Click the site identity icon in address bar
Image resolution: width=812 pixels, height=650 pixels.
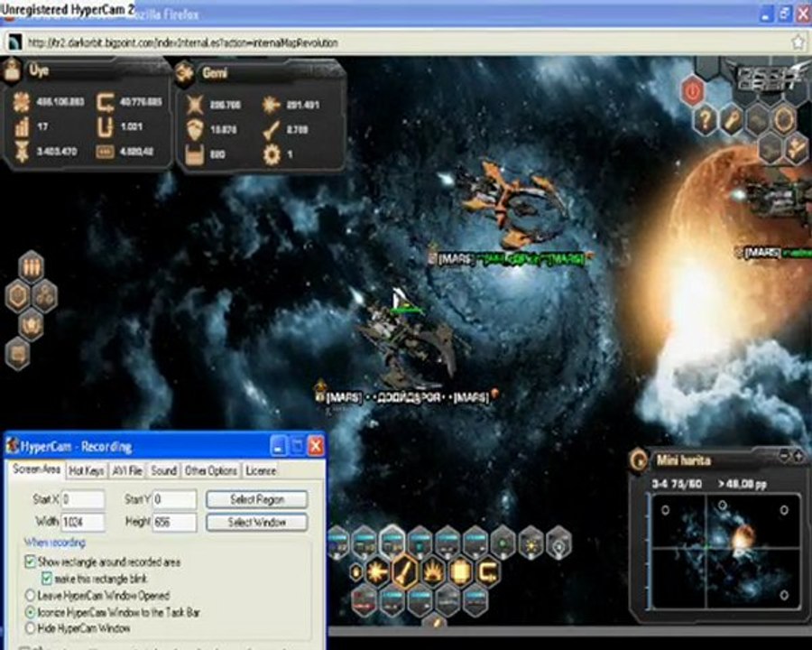[x=15, y=42]
